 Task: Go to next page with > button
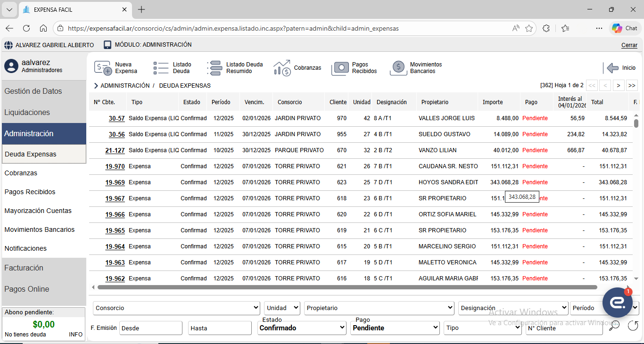(x=618, y=85)
